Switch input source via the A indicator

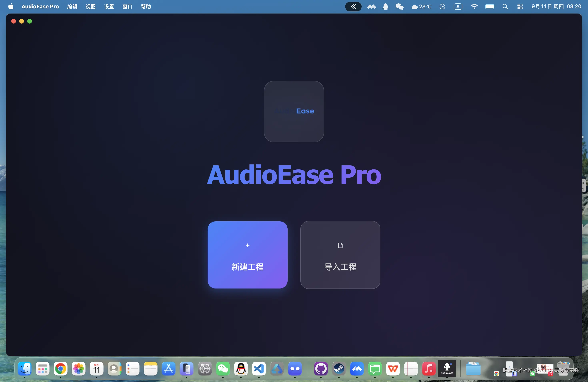[x=458, y=7]
